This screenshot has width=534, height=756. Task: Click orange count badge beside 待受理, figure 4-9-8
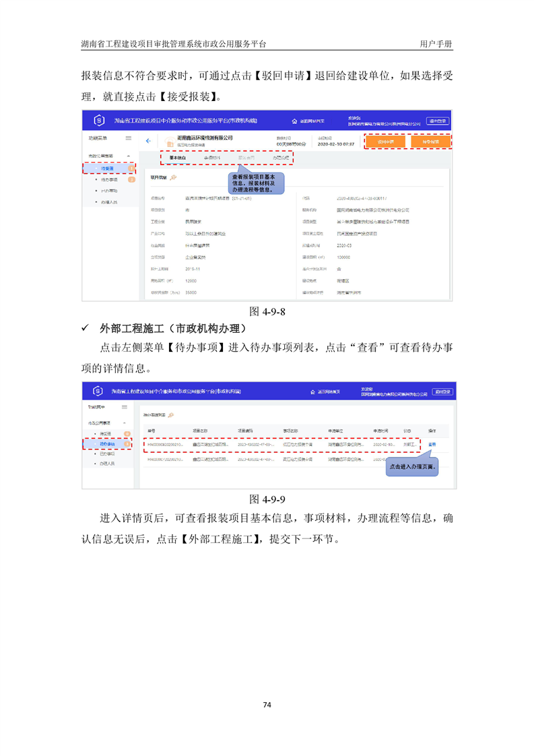131,168
